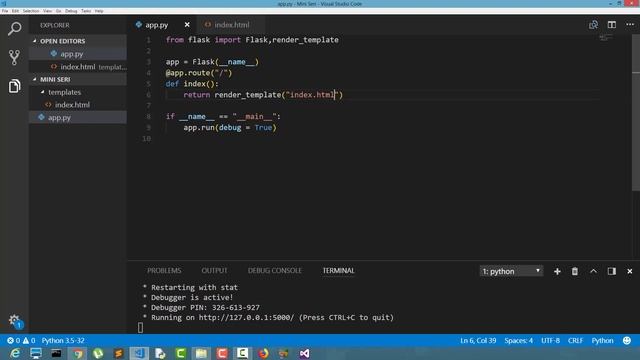Open the Selection menu

pos(31,11)
